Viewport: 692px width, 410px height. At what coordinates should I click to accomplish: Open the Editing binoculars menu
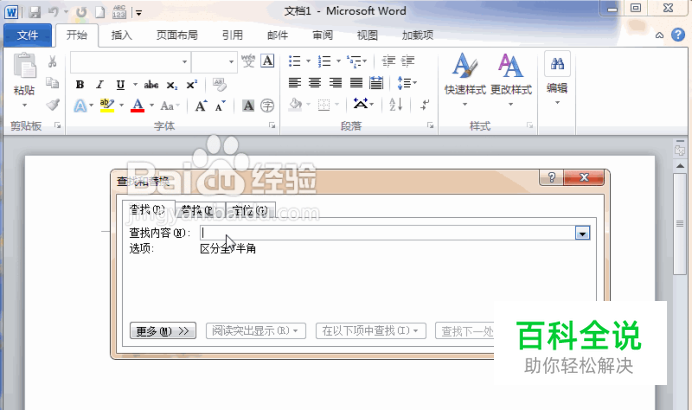tap(557, 79)
